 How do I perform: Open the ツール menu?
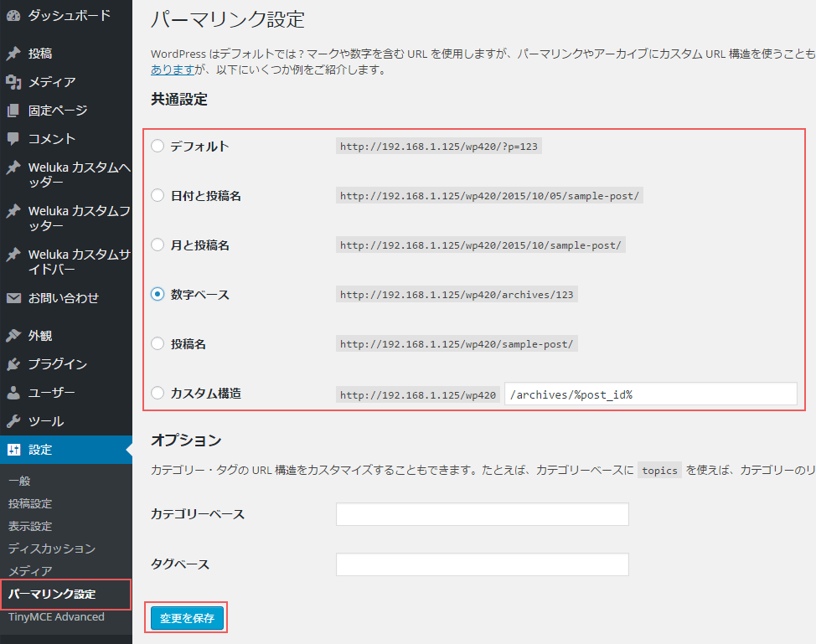coord(66,421)
